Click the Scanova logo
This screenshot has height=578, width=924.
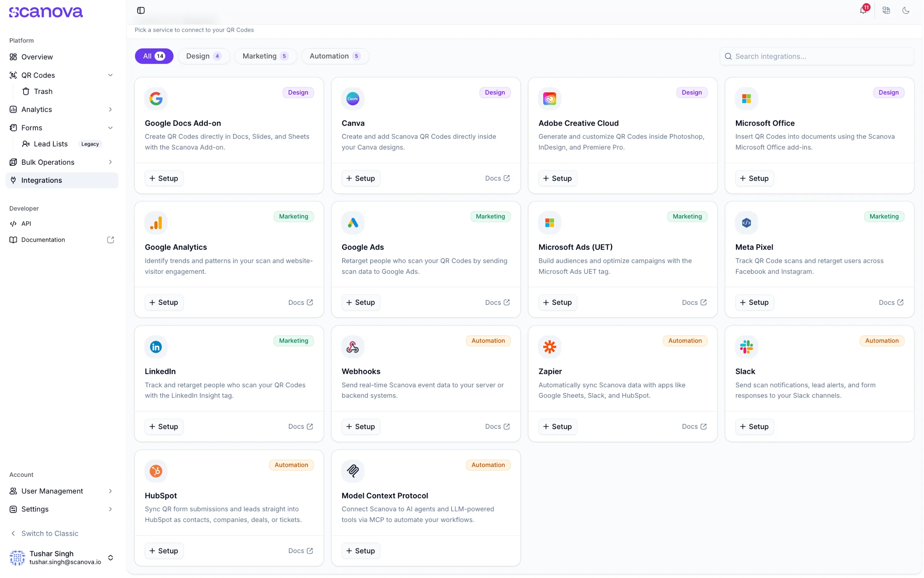click(x=46, y=12)
